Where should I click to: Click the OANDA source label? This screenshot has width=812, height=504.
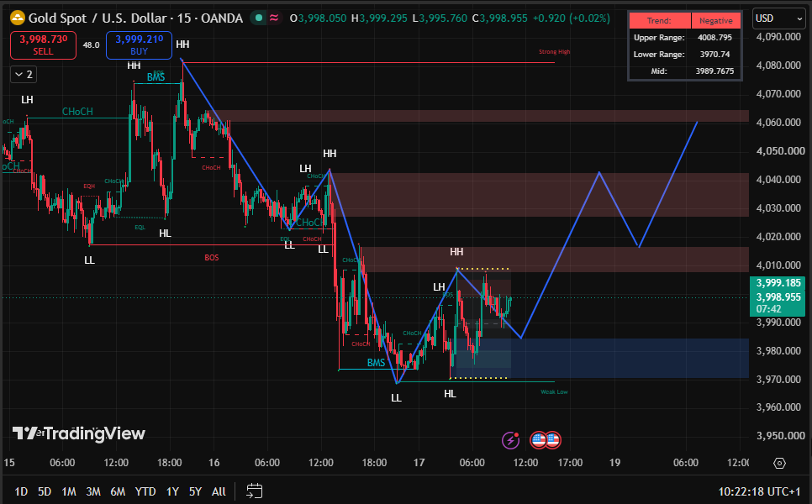point(222,18)
